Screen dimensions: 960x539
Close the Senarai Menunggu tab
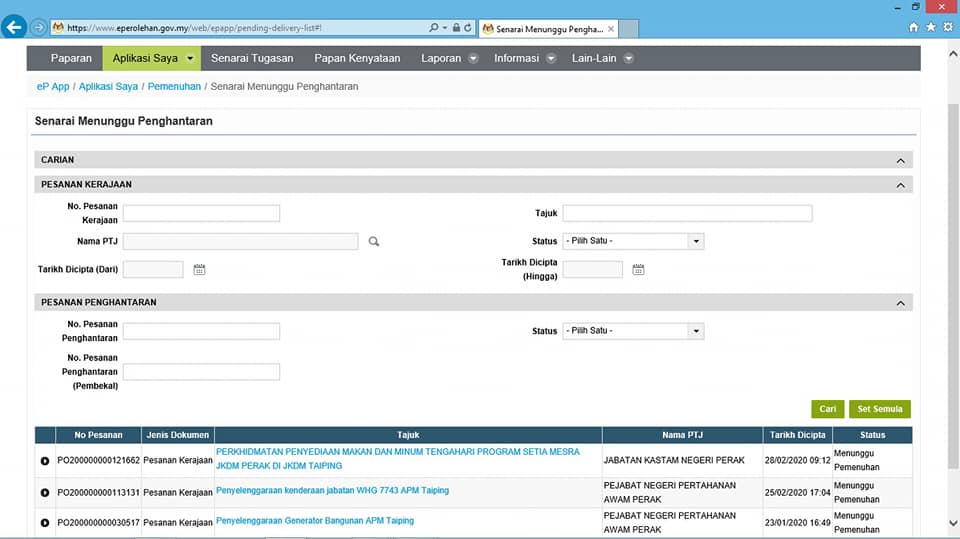point(610,29)
